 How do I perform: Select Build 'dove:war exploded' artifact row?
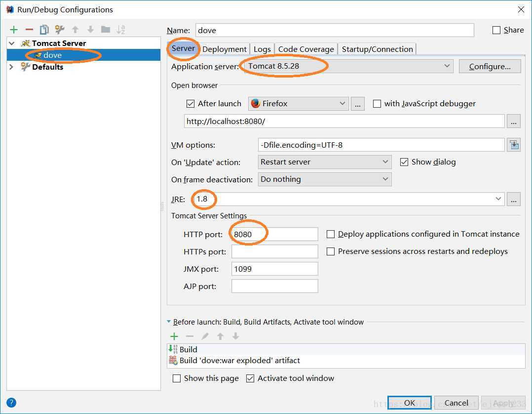tap(346, 360)
